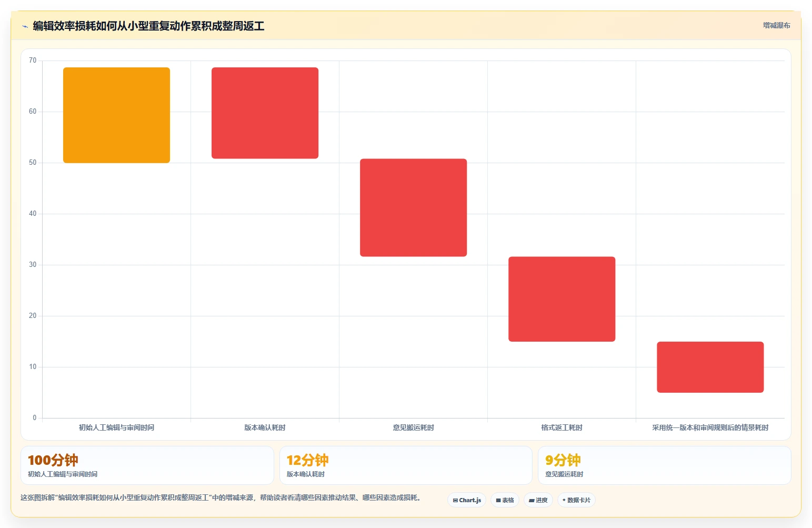Image resolution: width=812 pixels, height=528 pixels.
Task: Click y-axis tick label 70
Action: coord(33,61)
